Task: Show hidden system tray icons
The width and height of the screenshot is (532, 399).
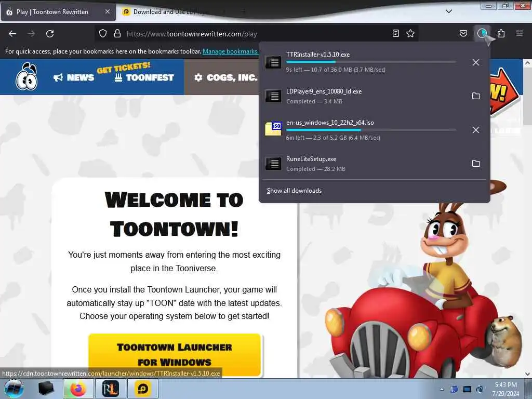Action: point(442,389)
